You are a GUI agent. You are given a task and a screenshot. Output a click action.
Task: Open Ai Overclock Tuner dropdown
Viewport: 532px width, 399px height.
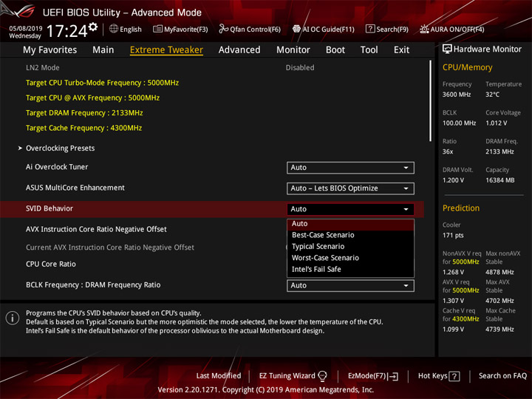(x=350, y=168)
